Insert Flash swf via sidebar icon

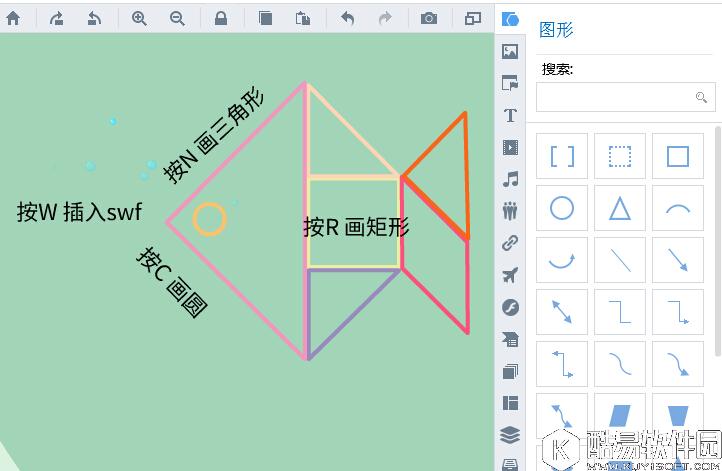pos(510,307)
